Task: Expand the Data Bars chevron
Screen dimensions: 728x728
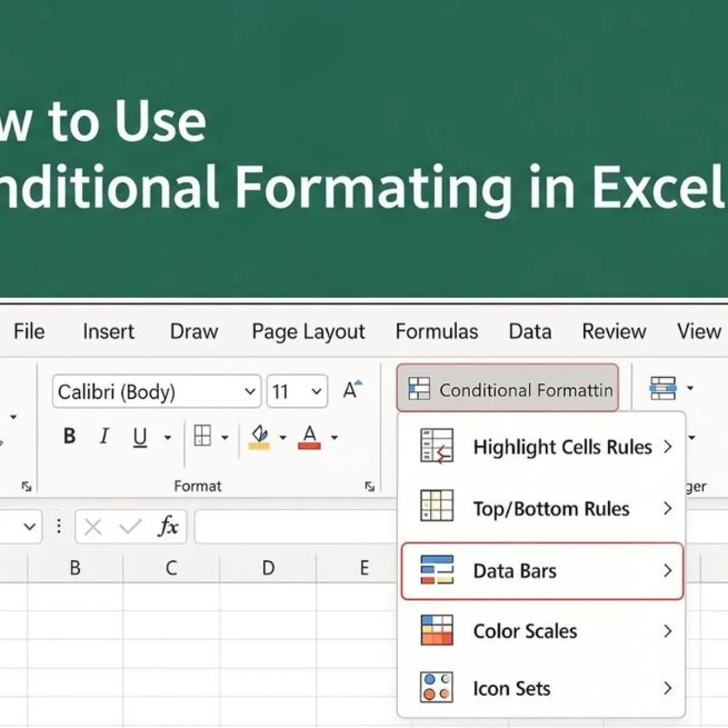Action: 667,571
